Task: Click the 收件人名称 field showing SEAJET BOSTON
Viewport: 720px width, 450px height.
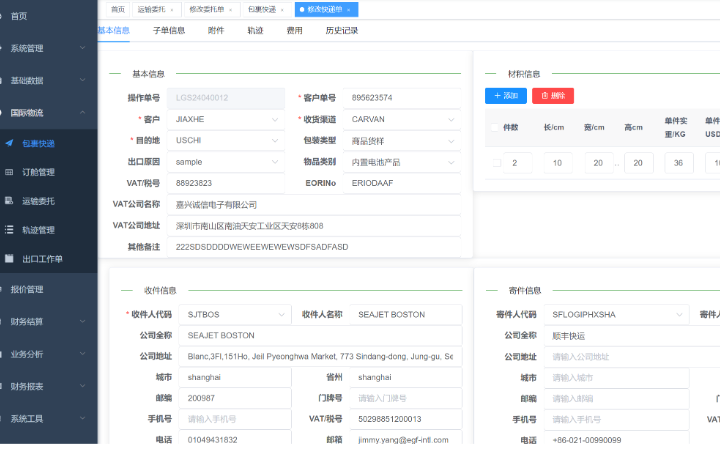Action: point(406,315)
